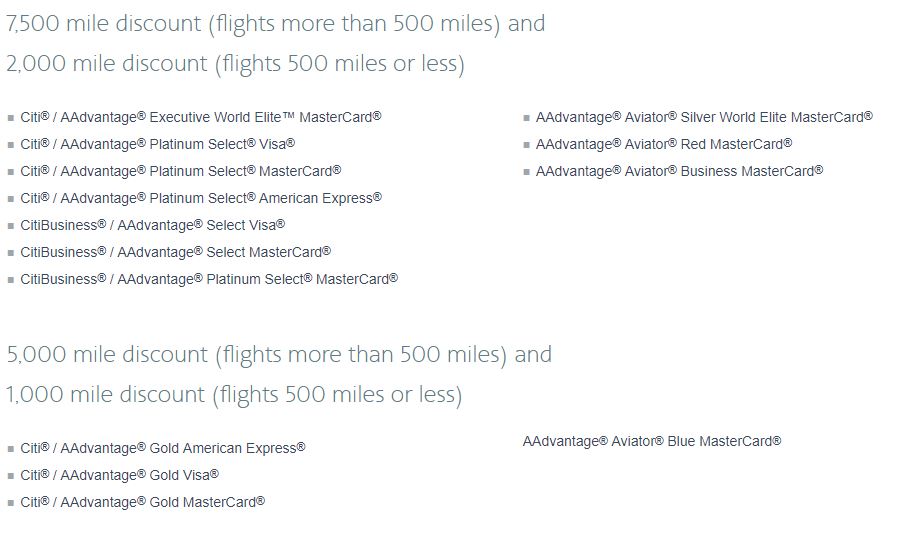Click Citi AAdvantage Platinum Select MasterCard item
The width and height of the screenshot is (908, 536).
[x=180, y=171]
